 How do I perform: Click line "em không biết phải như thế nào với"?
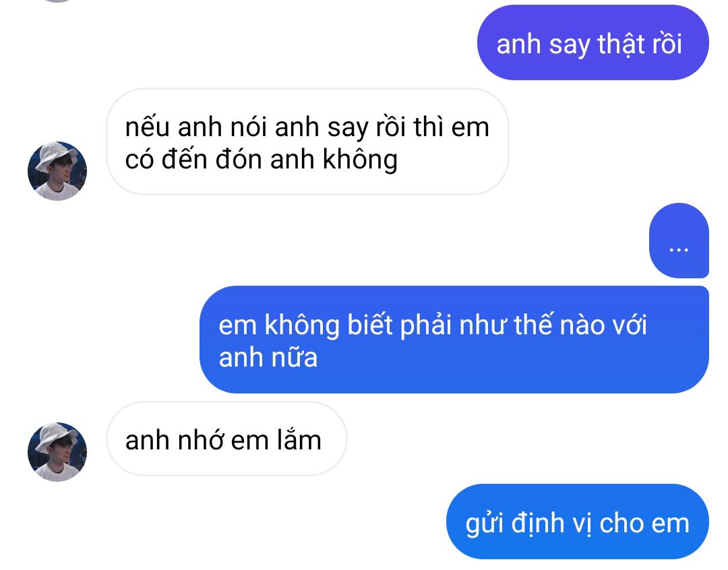[433, 325]
